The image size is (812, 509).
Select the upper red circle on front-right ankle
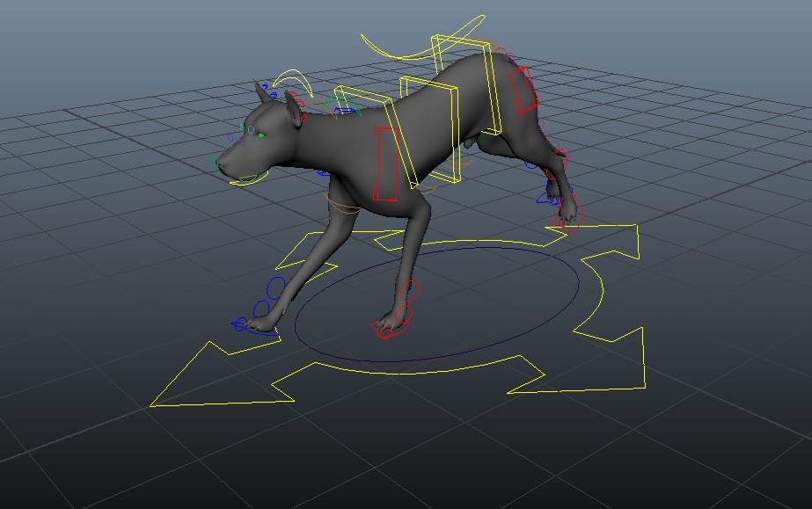click(x=410, y=290)
